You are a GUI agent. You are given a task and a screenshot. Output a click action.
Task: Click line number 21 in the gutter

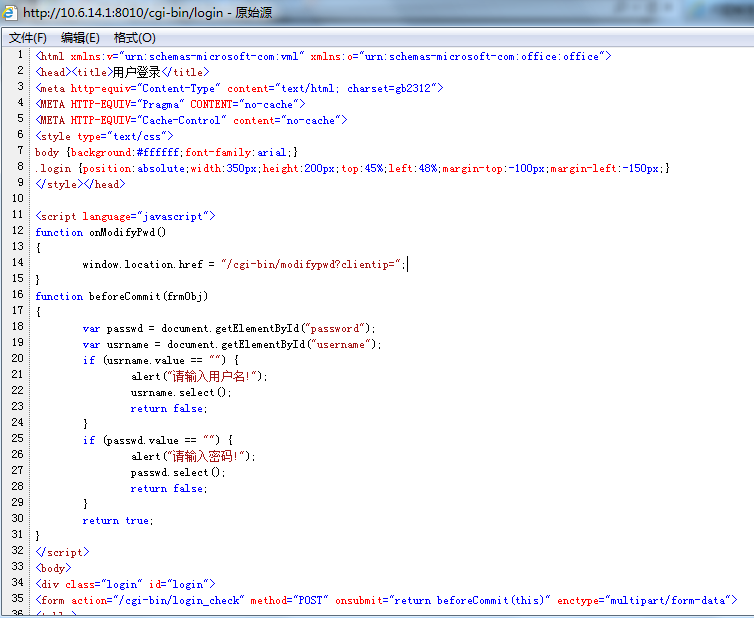[x=19, y=375]
